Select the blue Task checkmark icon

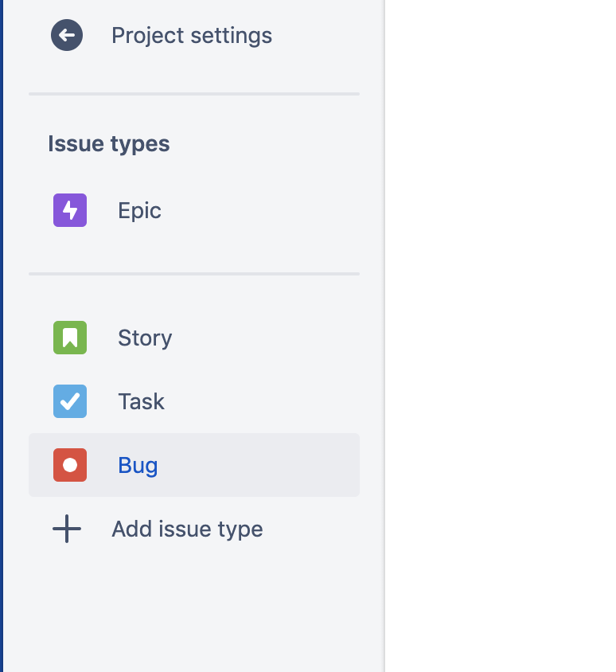[69, 400]
